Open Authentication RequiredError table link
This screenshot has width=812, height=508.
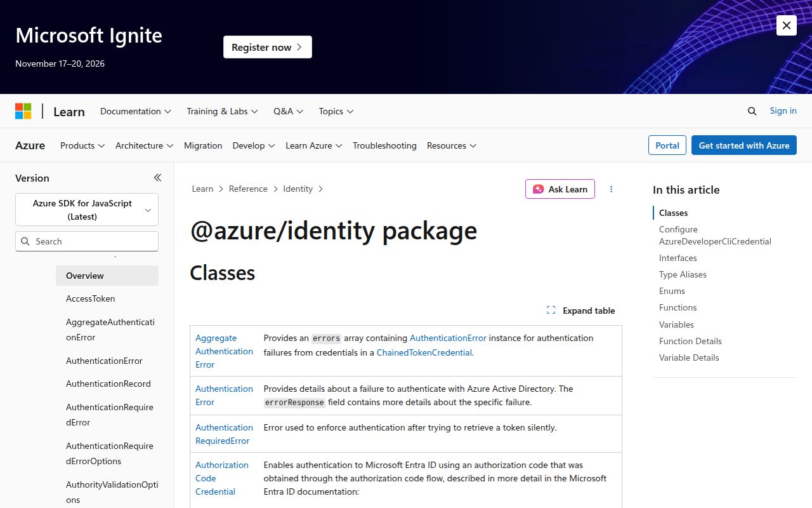(224, 434)
